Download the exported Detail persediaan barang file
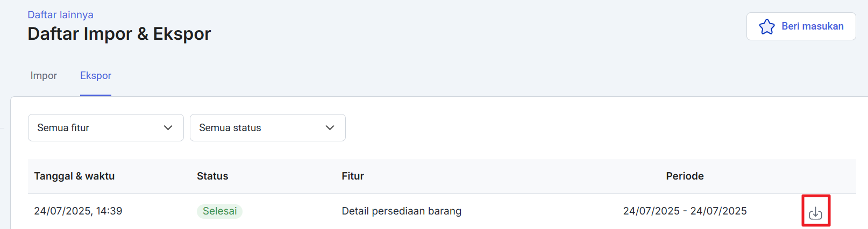This screenshot has width=868, height=229. coord(815,212)
